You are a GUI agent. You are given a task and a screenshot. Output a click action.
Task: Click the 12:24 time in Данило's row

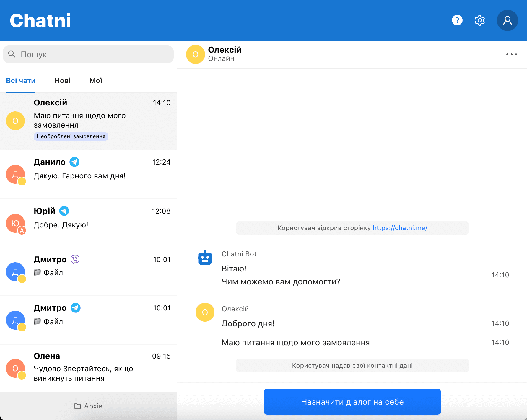tap(161, 162)
